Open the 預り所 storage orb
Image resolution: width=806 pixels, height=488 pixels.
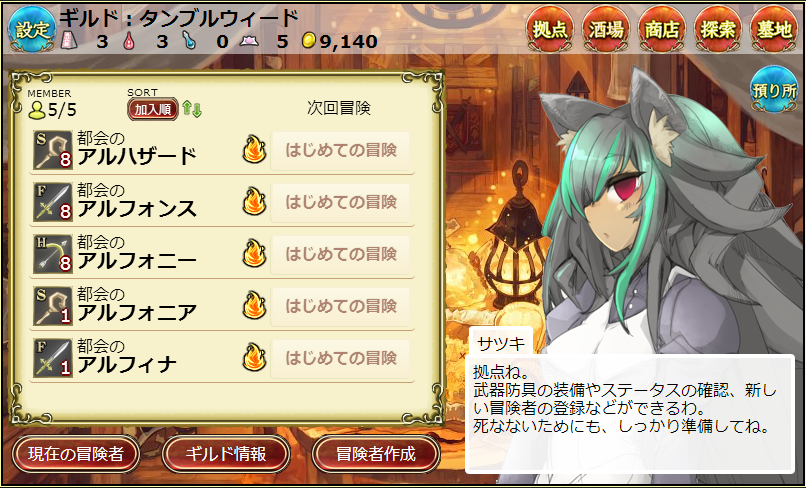click(x=774, y=89)
